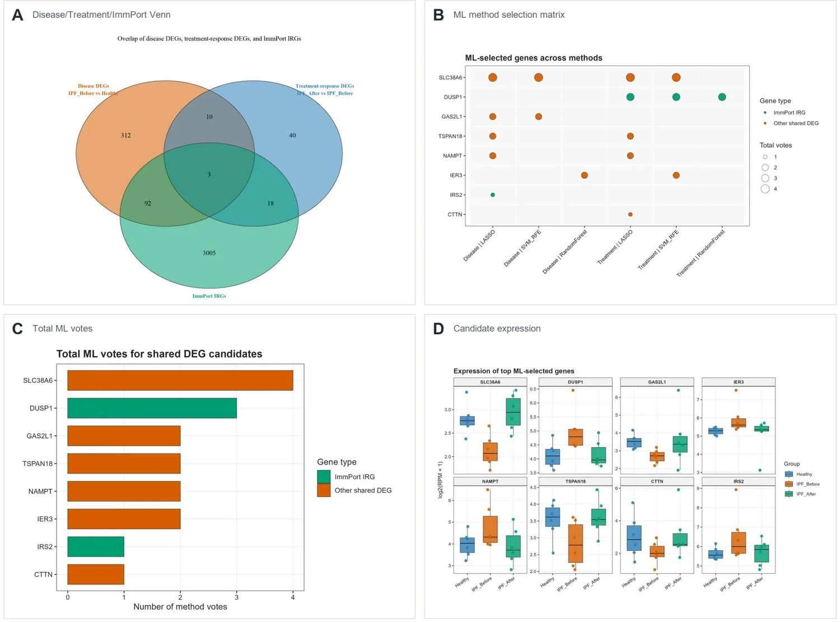Click the 'ImmPort IRGs' label below the Venn
This screenshot has height=622, width=840.
click(x=209, y=296)
